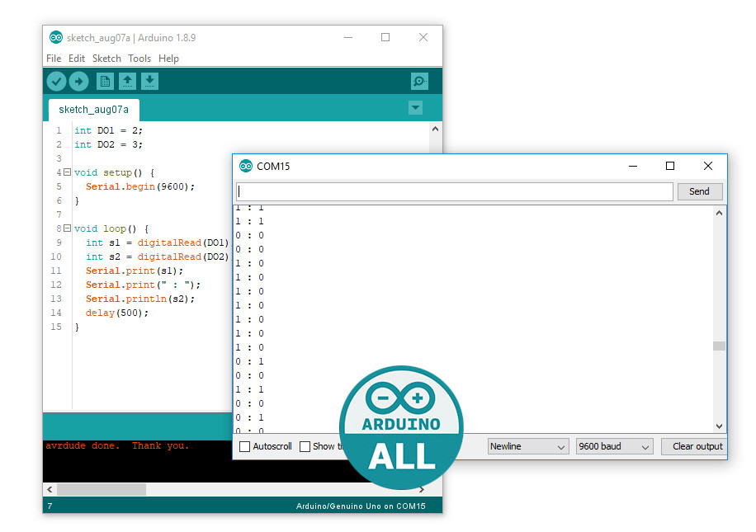
Task: Open the Tools menu
Action: click(x=139, y=59)
